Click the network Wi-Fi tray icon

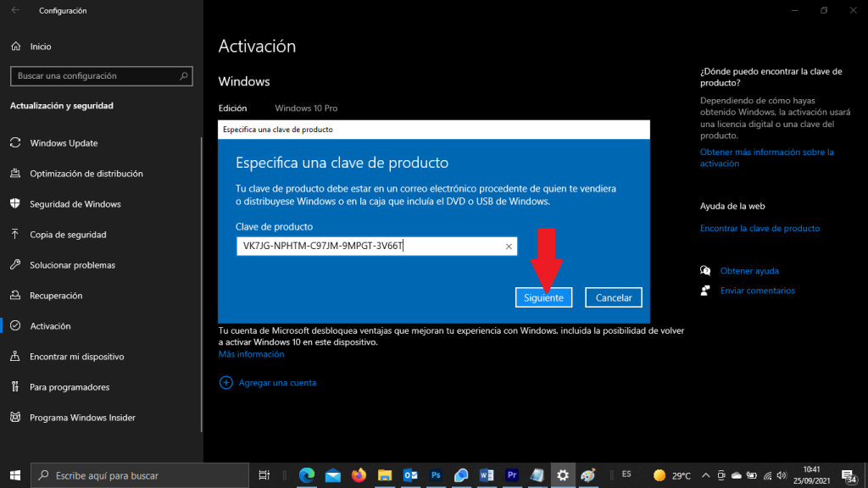point(767,475)
